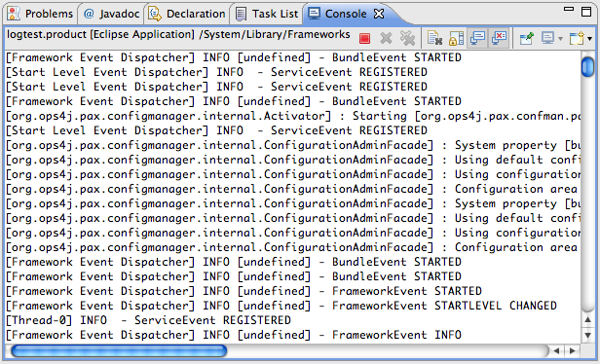
Task: Clear the console output
Action: tap(435, 38)
